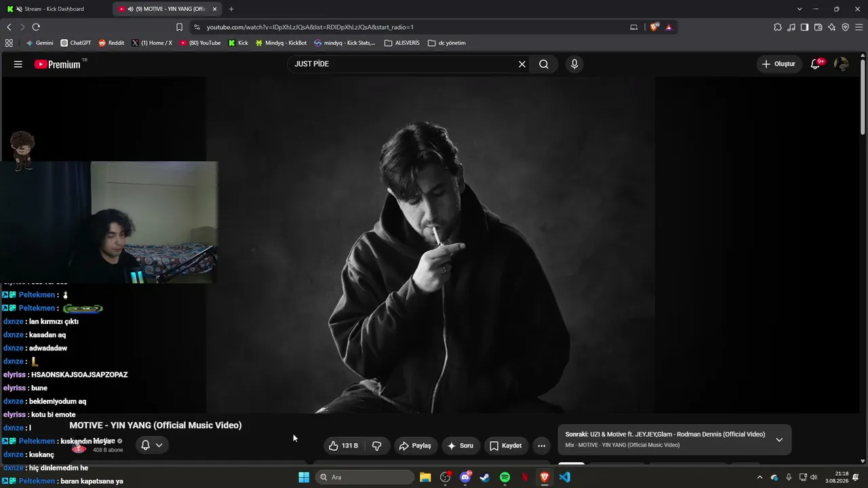Expand the Sonraki playlist panel chevron
This screenshot has height=488, width=868.
pyautogui.click(x=779, y=440)
